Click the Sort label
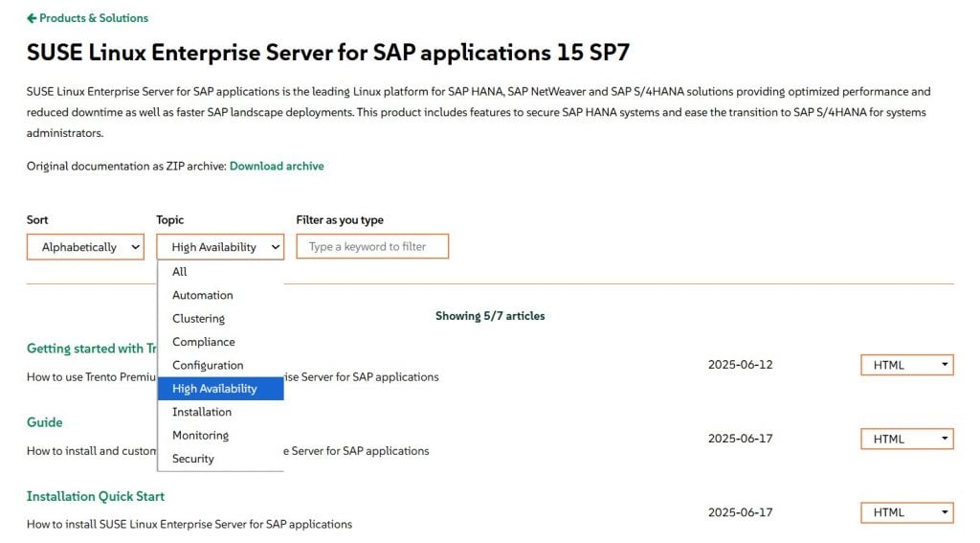 (37, 219)
